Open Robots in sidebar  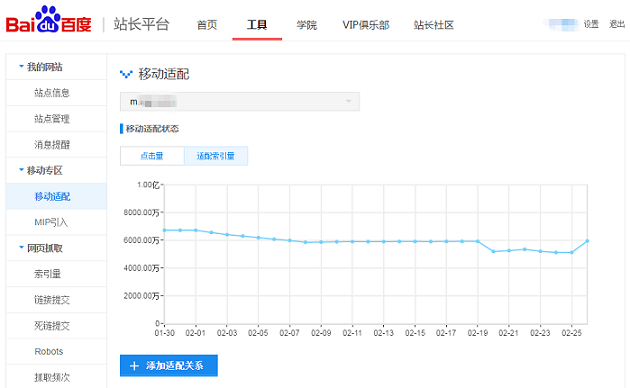49,351
